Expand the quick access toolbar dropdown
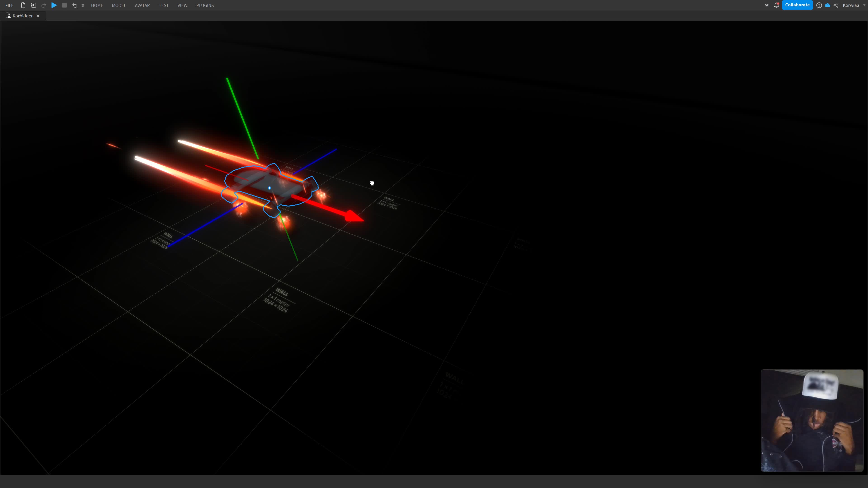 (x=83, y=5)
